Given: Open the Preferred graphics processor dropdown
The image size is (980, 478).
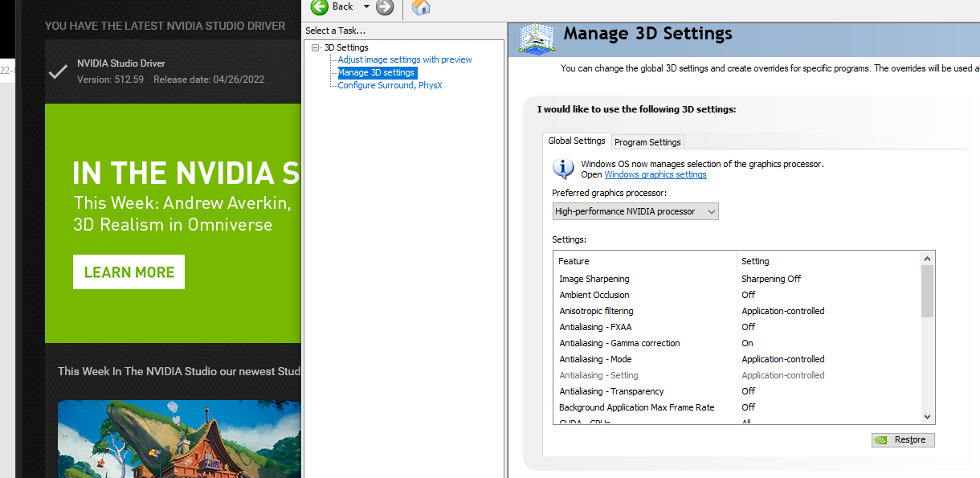Looking at the screenshot, I should [635, 211].
